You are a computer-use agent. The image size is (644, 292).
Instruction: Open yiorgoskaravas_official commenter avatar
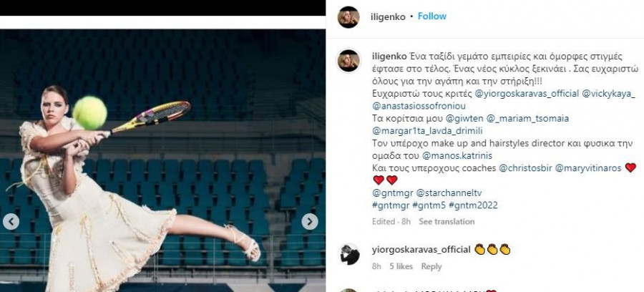pos(350,255)
